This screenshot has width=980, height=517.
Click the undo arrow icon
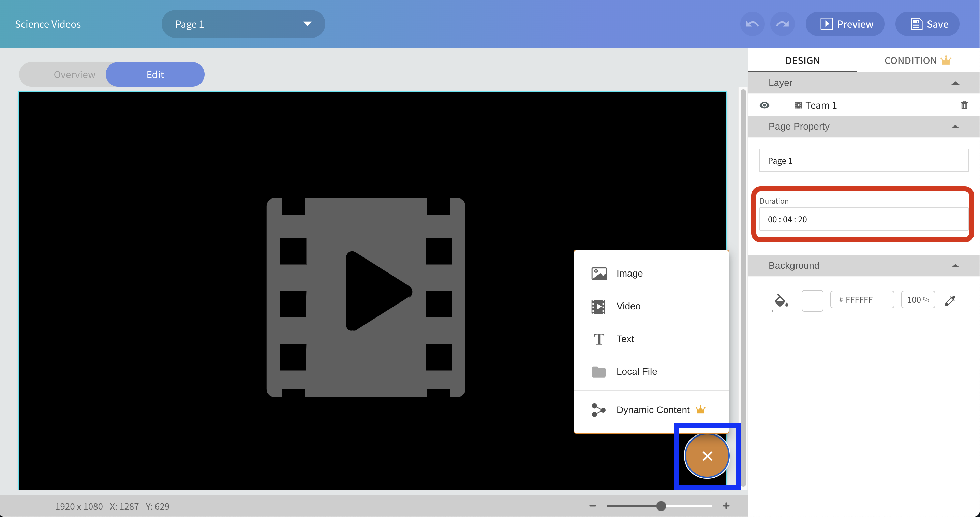point(752,24)
